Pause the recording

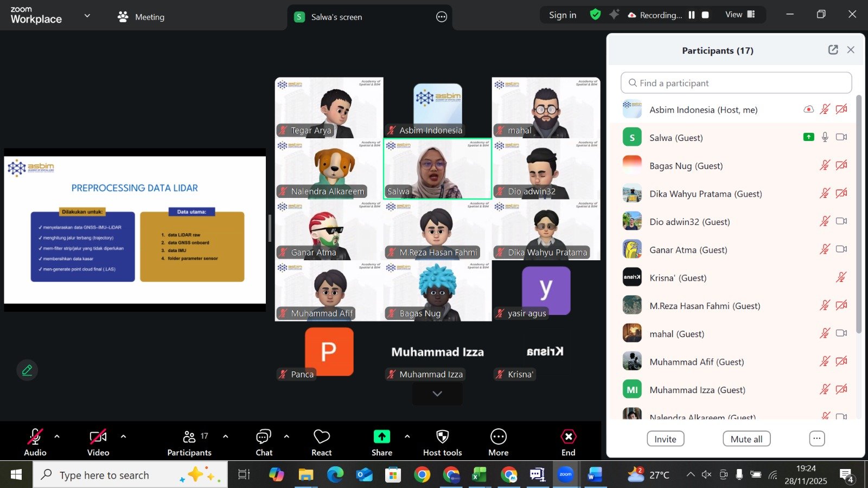point(692,15)
